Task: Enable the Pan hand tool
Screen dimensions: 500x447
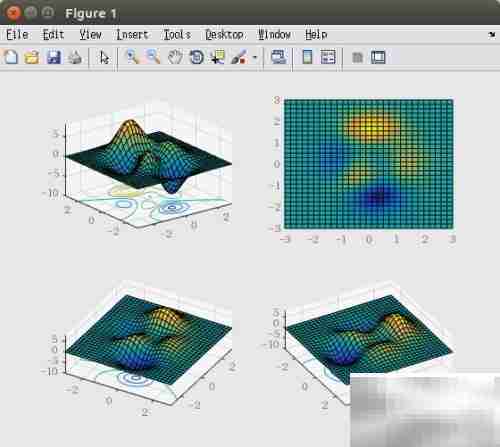Action: tap(175, 57)
